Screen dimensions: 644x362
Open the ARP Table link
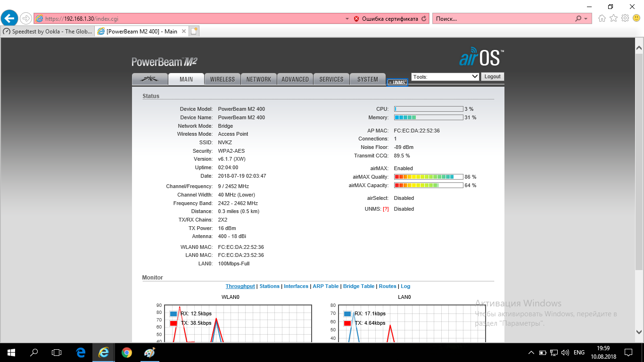326,286
